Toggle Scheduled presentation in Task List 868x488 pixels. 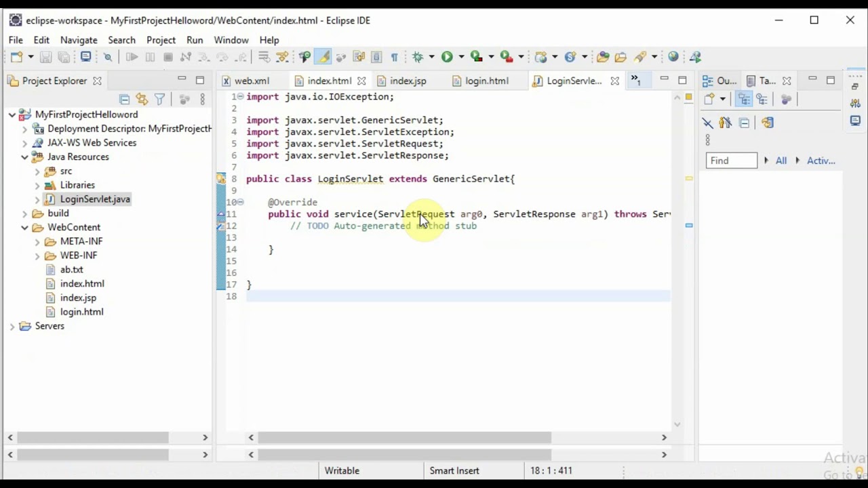[762, 99]
